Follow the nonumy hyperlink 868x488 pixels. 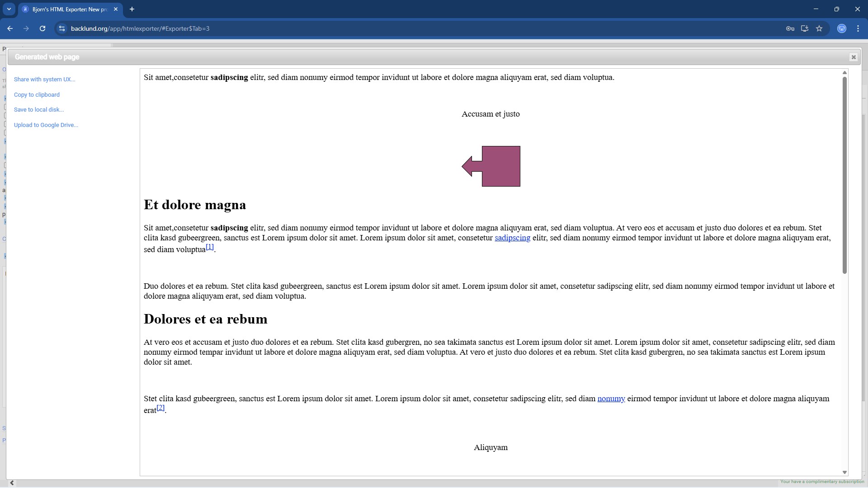pyautogui.click(x=611, y=399)
